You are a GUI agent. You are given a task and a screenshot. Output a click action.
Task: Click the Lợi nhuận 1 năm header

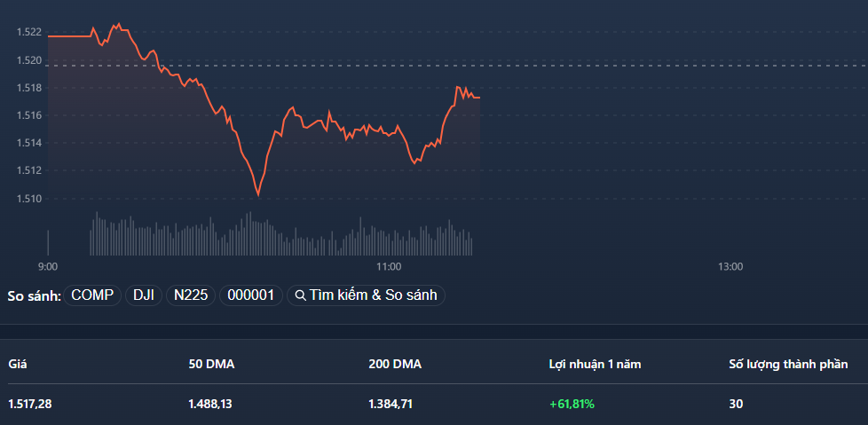click(595, 364)
